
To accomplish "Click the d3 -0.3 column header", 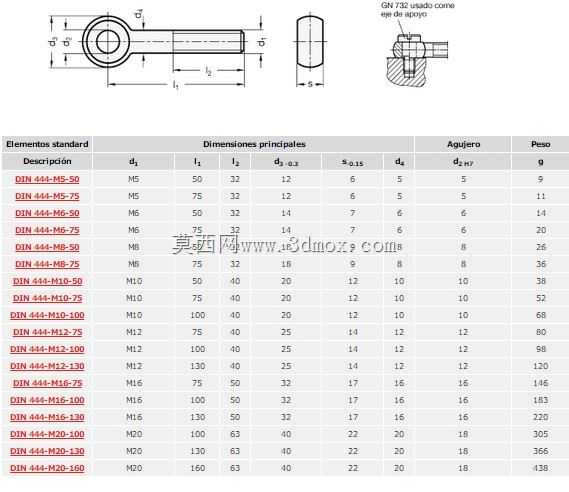I will click(286, 161).
